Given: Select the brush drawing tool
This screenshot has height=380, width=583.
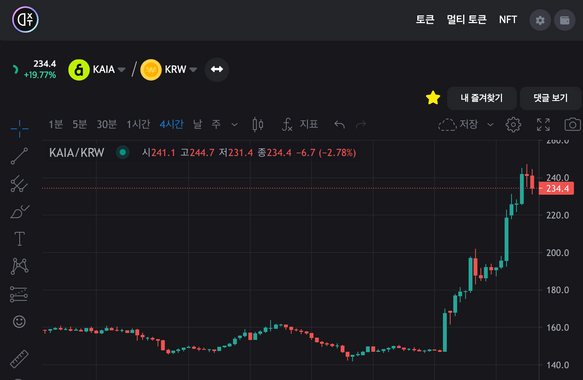Looking at the screenshot, I should point(19,212).
